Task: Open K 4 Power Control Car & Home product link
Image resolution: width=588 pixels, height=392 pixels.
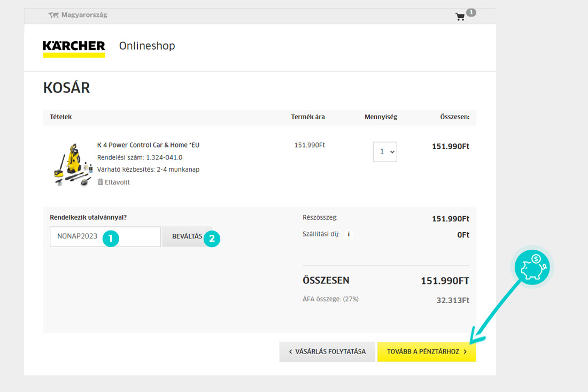Action: [148, 145]
